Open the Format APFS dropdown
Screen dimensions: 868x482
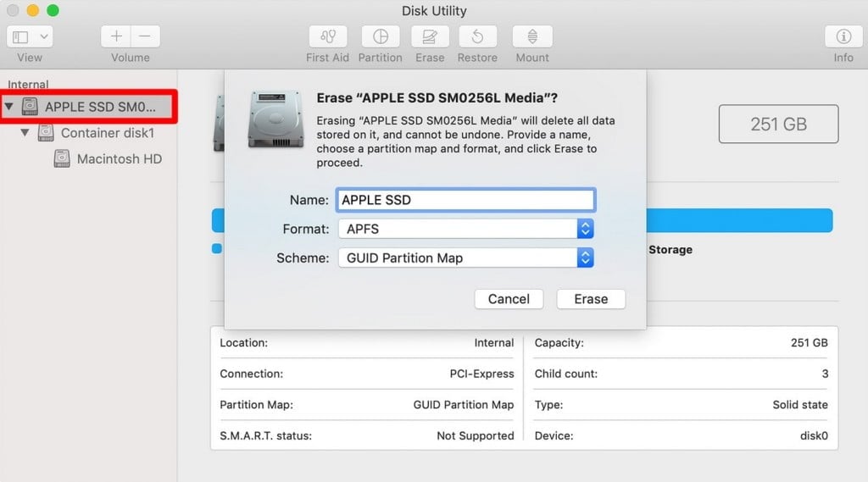click(x=465, y=229)
